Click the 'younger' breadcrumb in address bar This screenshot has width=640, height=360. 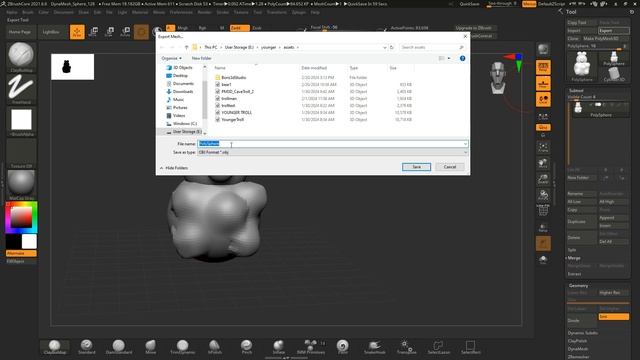(269, 47)
